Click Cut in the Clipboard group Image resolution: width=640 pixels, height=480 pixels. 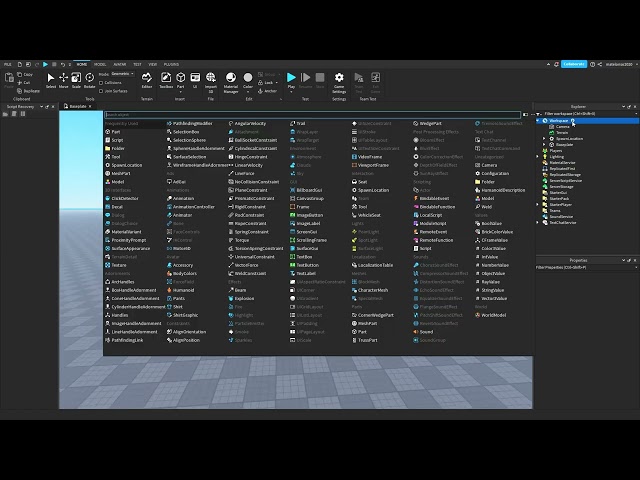pos(24,82)
